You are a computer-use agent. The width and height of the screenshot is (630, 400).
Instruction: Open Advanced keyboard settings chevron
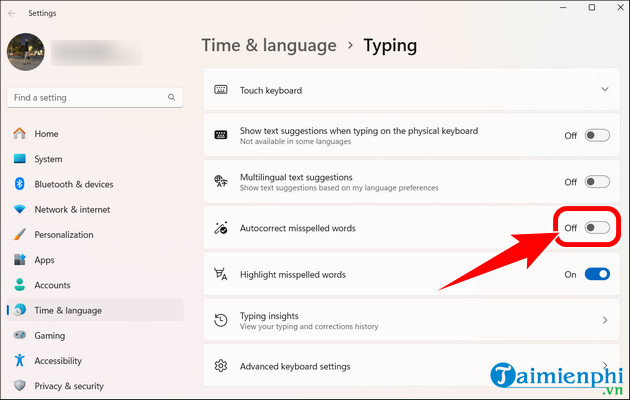click(604, 366)
